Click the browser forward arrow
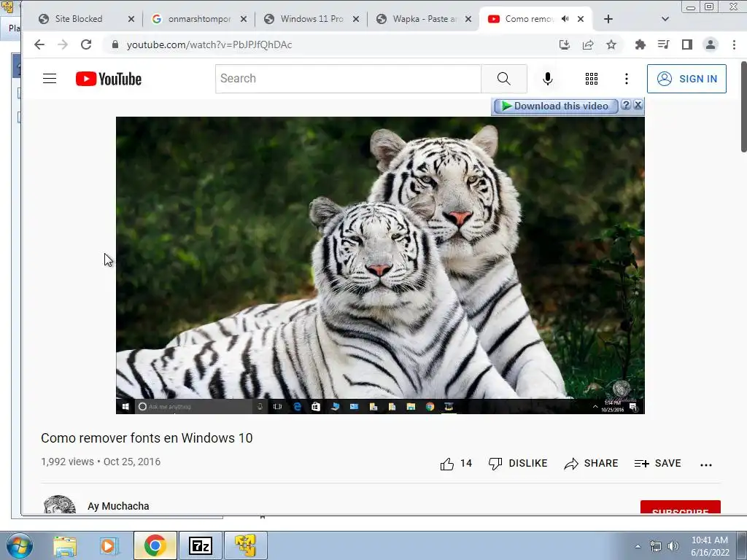 [63, 44]
